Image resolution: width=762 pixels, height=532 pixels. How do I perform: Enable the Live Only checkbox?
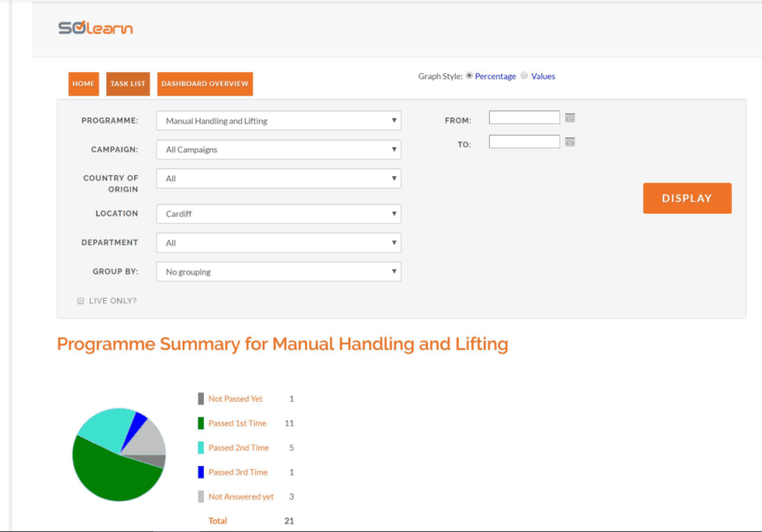pos(80,301)
